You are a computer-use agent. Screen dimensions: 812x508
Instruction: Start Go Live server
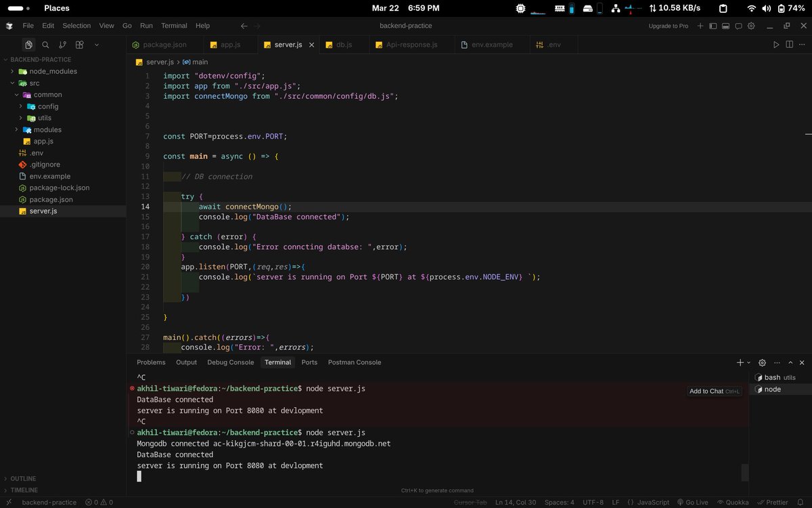point(692,502)
